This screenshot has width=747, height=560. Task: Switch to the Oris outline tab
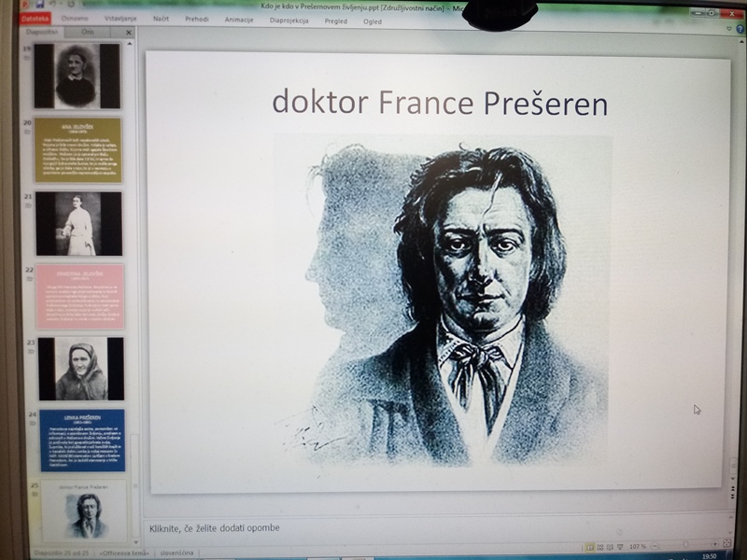88,32
